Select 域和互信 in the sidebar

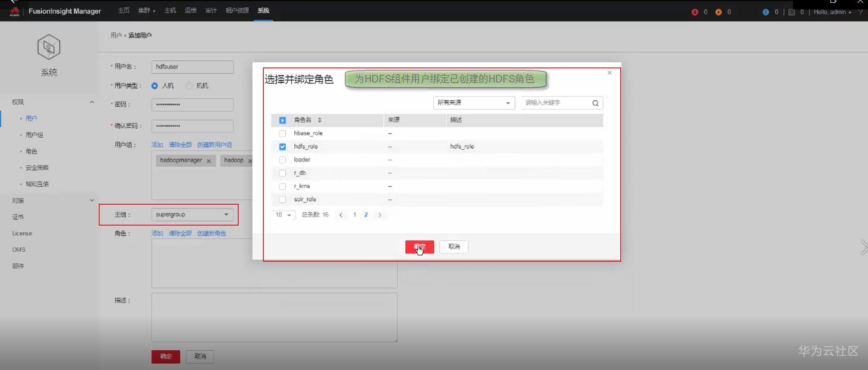tap(37, 184)
